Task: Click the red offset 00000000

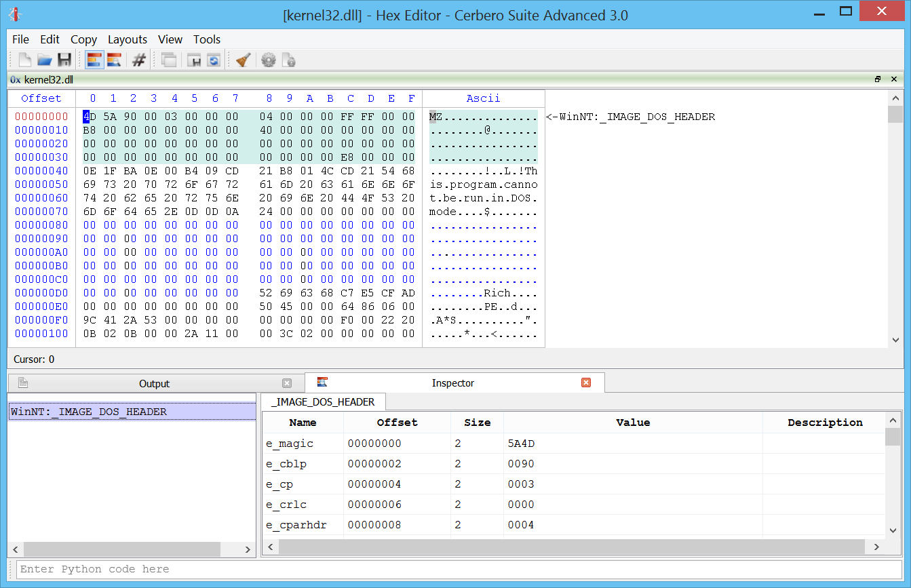Action: [41, 117]
